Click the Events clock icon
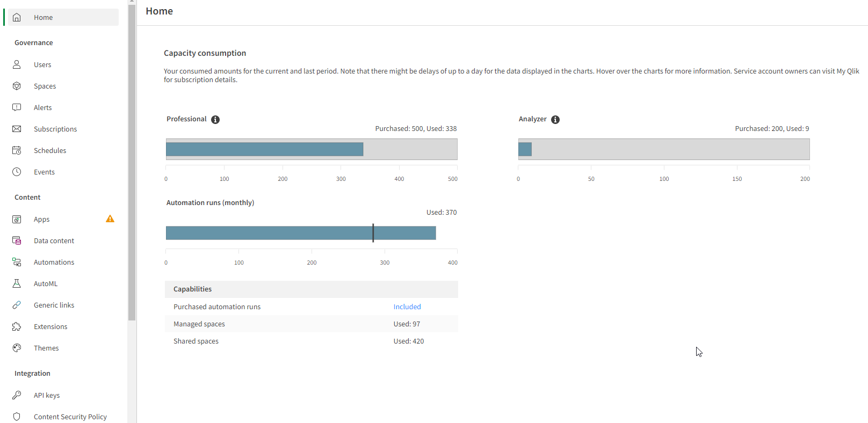Viewport: 868px width, 423px height. point(17,172)
